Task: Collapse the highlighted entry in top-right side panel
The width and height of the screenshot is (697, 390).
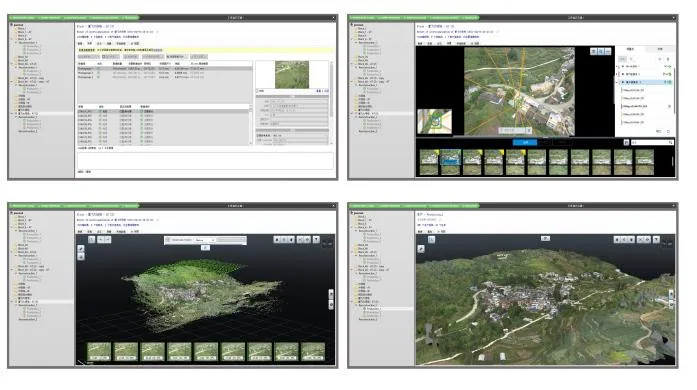Action: click(617, 82)
